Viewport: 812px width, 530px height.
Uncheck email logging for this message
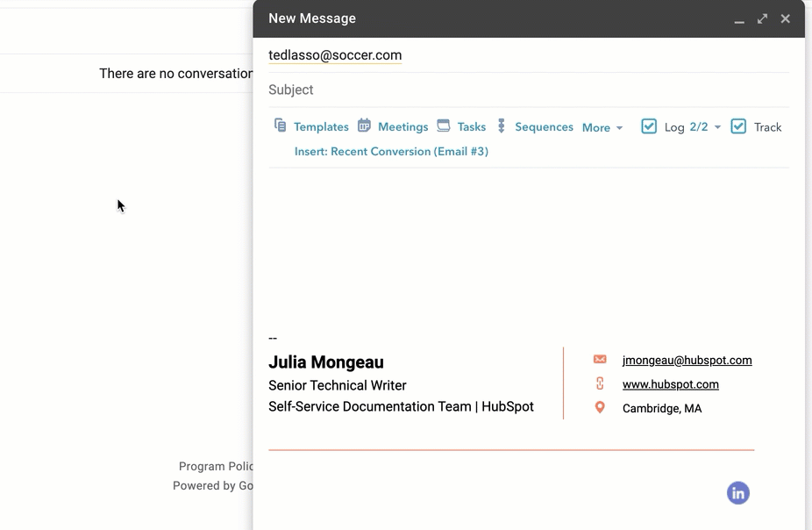pyautogui.click(x=649, y=125)
